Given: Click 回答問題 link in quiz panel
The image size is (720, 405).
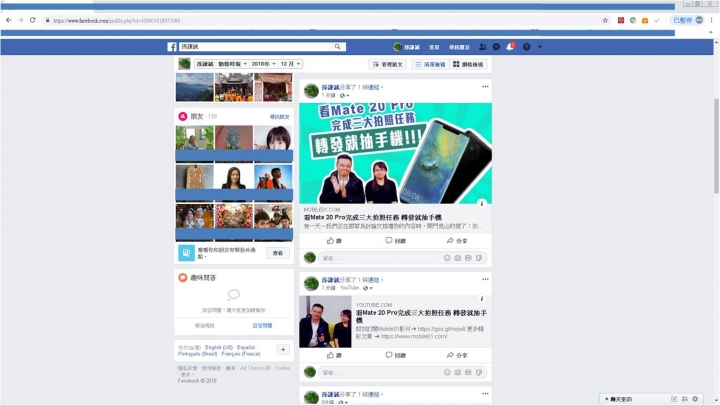Looking at the screenshot, I should pos(262,326).
